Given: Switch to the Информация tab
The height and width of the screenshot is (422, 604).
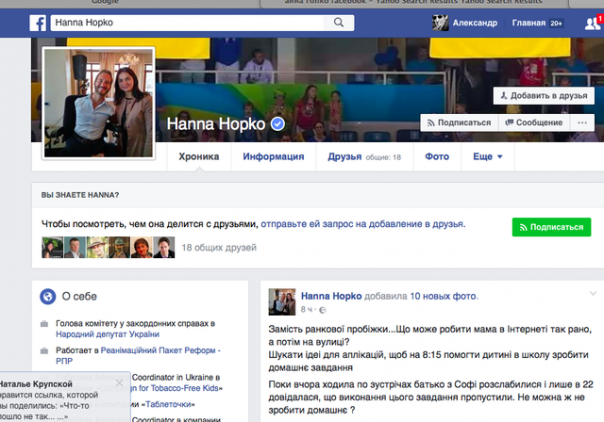Looking at the screenshot, I should point(273,156).
